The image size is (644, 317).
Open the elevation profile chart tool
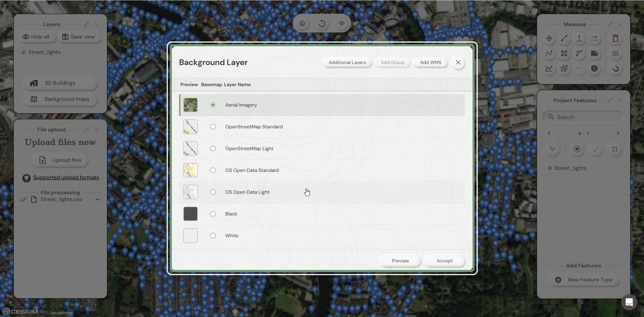coord(549,68)
